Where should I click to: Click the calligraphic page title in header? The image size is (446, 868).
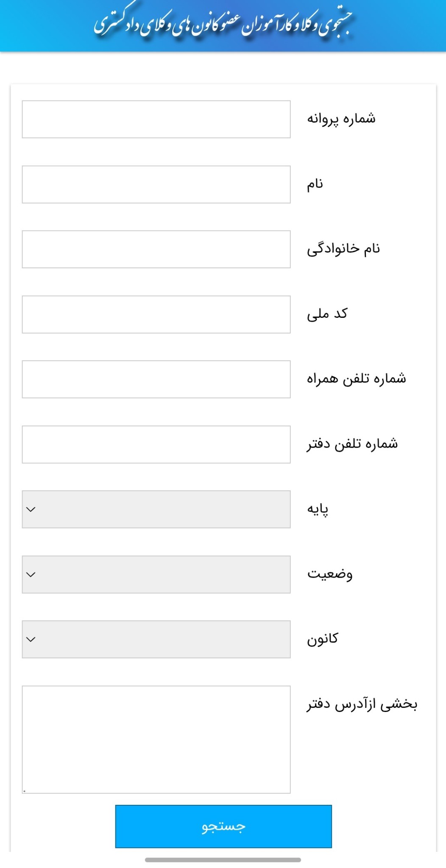pyautogui.click(x=223, y=25)
